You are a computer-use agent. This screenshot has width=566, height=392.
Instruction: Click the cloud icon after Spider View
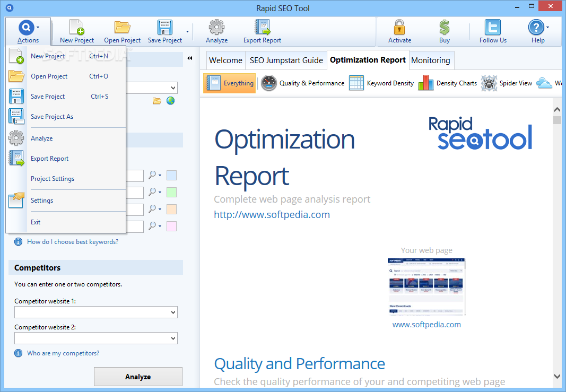pyautogui.click(x=544, y=83)
